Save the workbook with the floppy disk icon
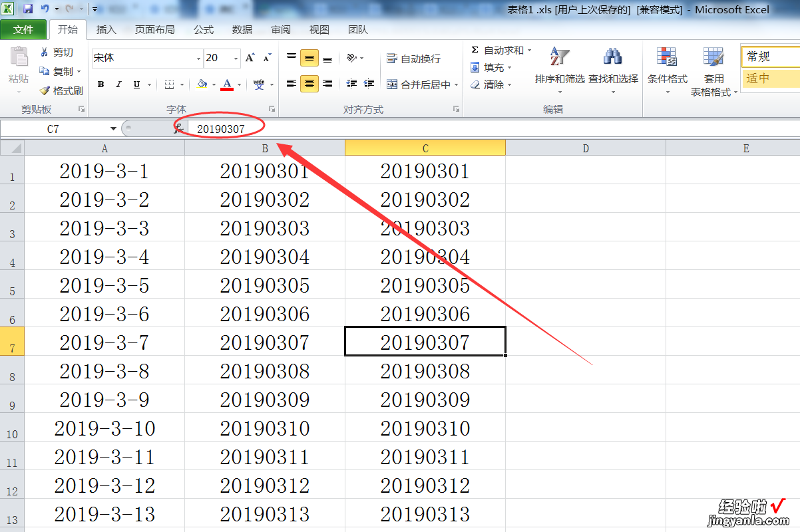Image resolution: width=800 pixels, height=532 pixels. tap(28, 9)
